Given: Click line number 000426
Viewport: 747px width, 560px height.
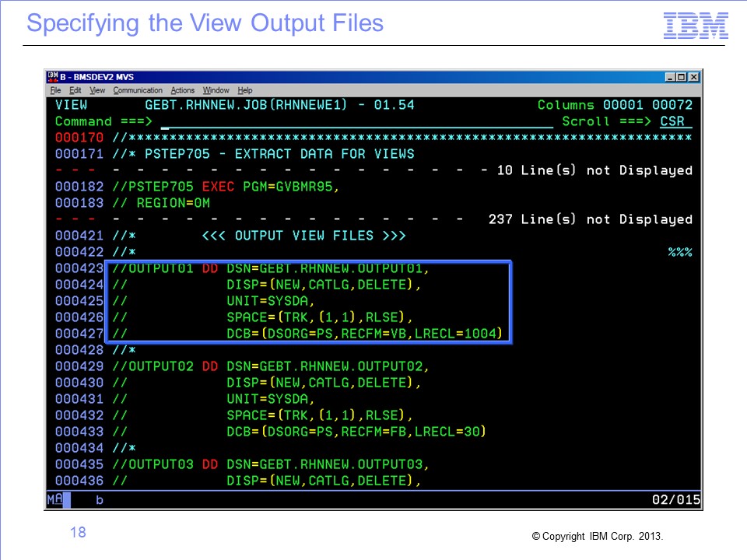Looking at the screenshot, I should point(79,317).
